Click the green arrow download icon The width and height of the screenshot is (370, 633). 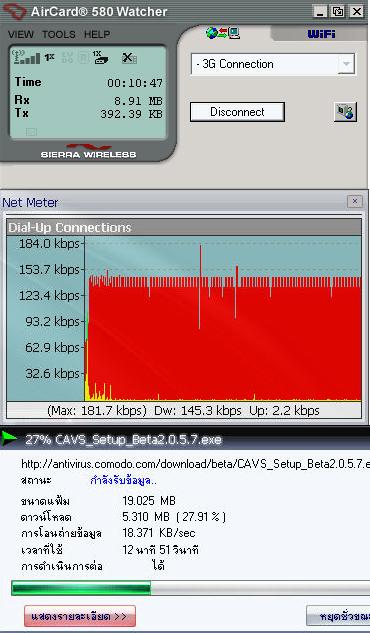pos(8,439)
